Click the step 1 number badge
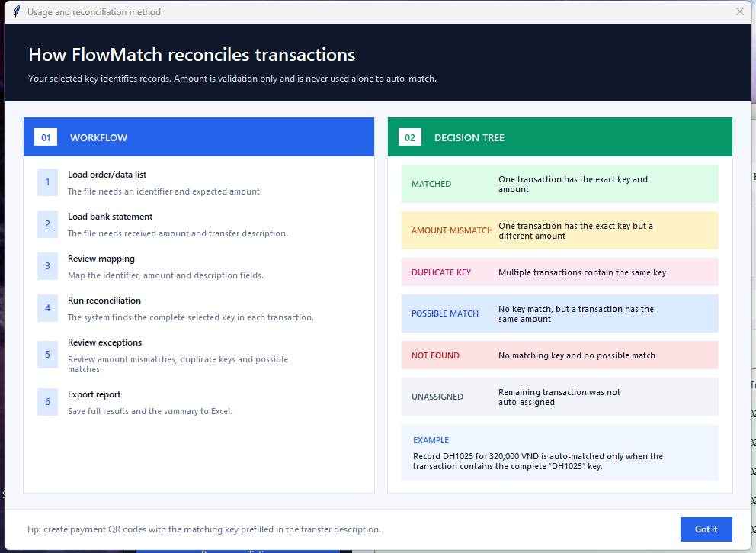756x553 pixels. (x=48, y=182)
